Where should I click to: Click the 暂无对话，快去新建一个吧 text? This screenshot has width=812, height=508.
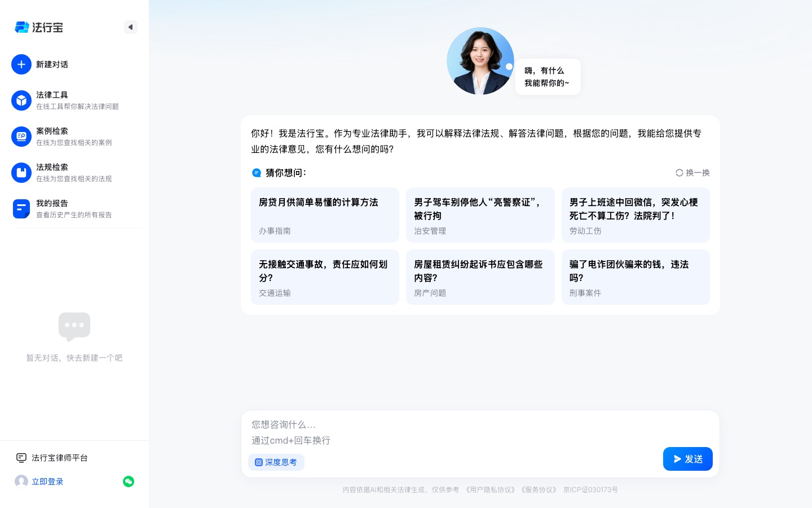pyautogui.click(x=74, y=358)
